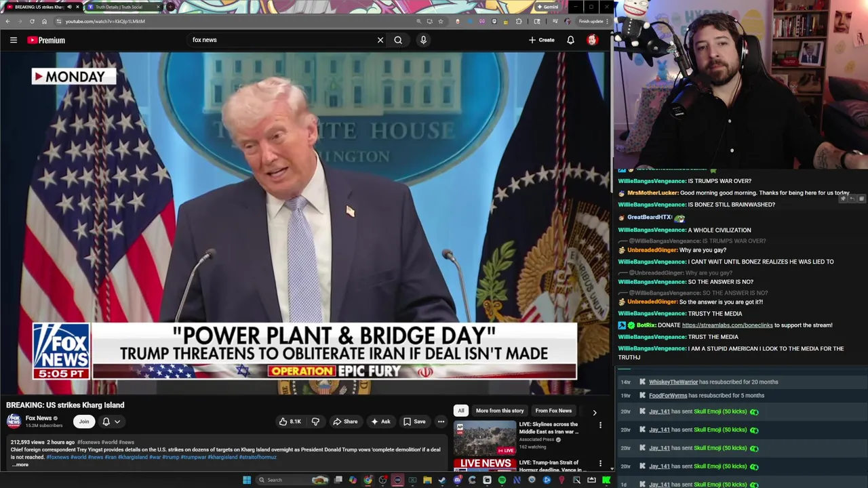Like the video with thumbs up
The width and height of the screenshot is (868, 488).
point(290,422)
